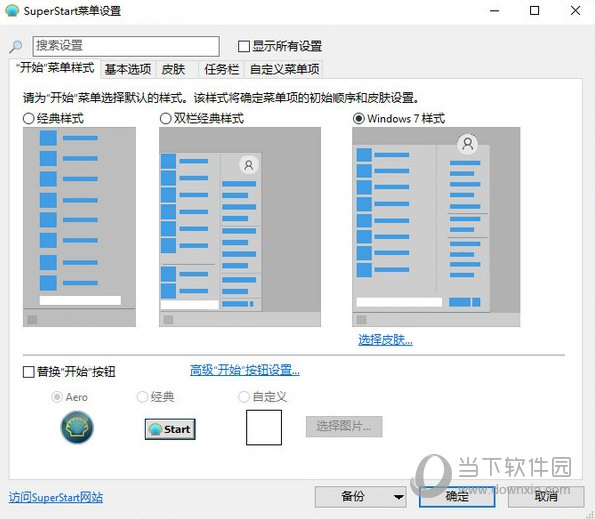Screen dimensions: 595x519
Task: Click the Aero shell start button image
Action: click(77, 428)
